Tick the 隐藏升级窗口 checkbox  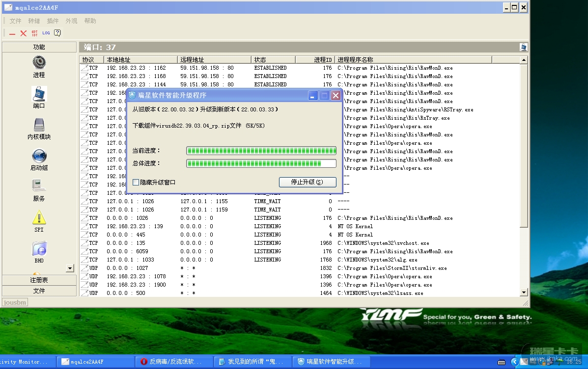click(136, 182)
